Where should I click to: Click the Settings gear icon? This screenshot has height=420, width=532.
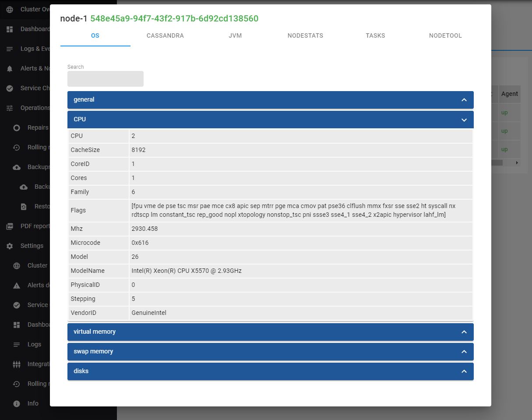[10, 246]
